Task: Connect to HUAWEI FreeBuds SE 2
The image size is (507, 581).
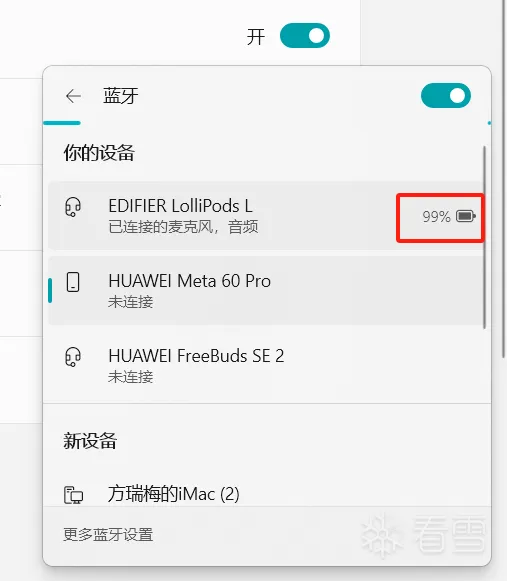Action: point(266,365)
